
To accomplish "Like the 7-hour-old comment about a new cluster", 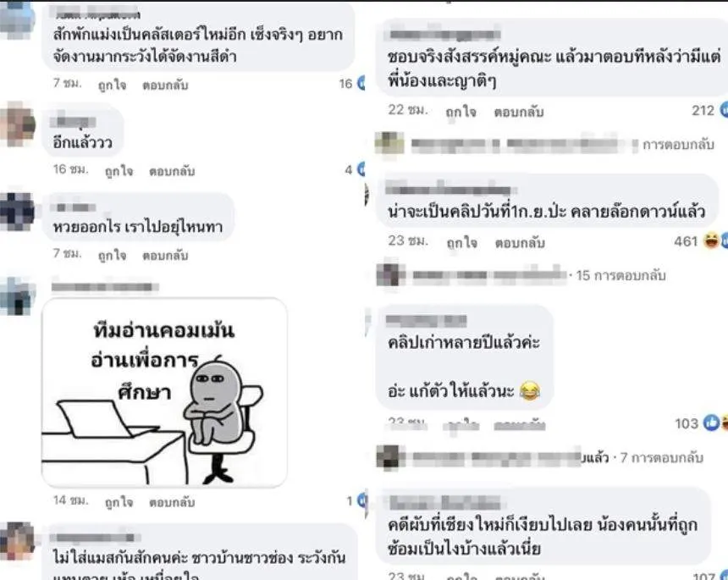I will [x=112, y=85].
